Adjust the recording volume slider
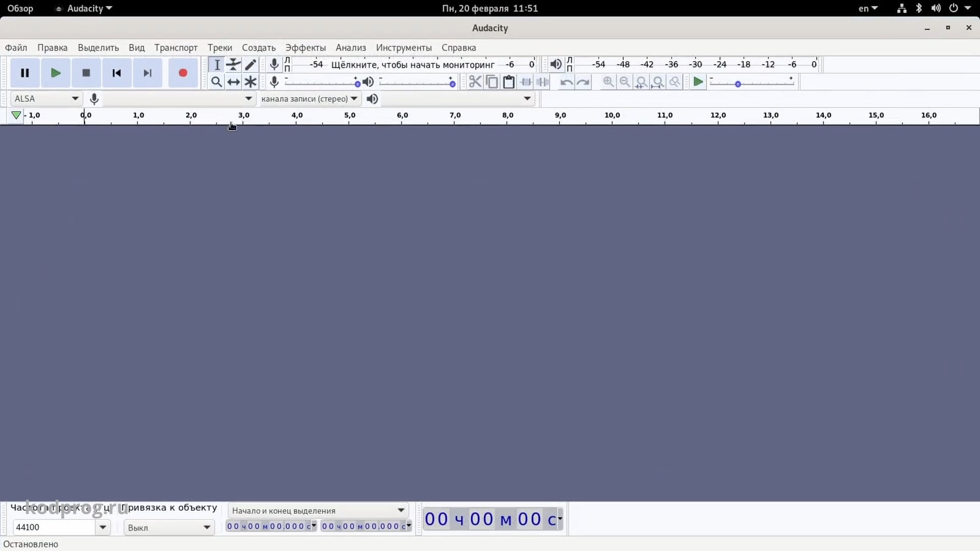 tap(322, 83)
